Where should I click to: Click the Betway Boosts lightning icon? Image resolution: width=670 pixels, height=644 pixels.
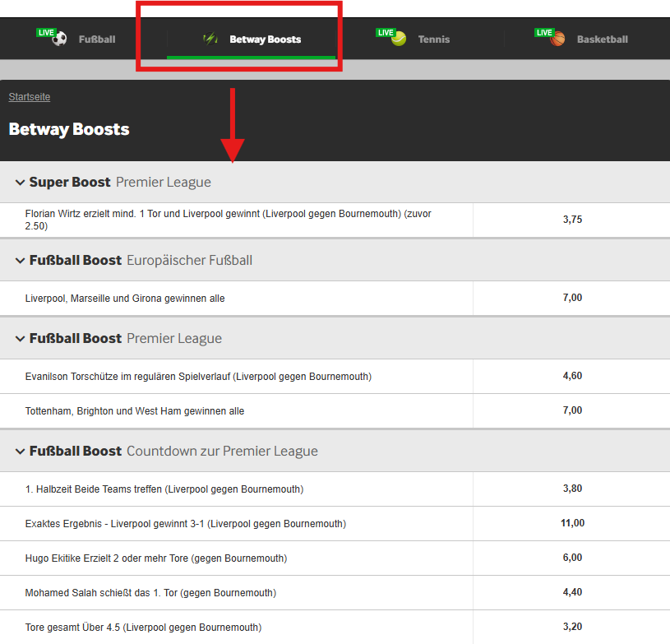coord(210,39)
